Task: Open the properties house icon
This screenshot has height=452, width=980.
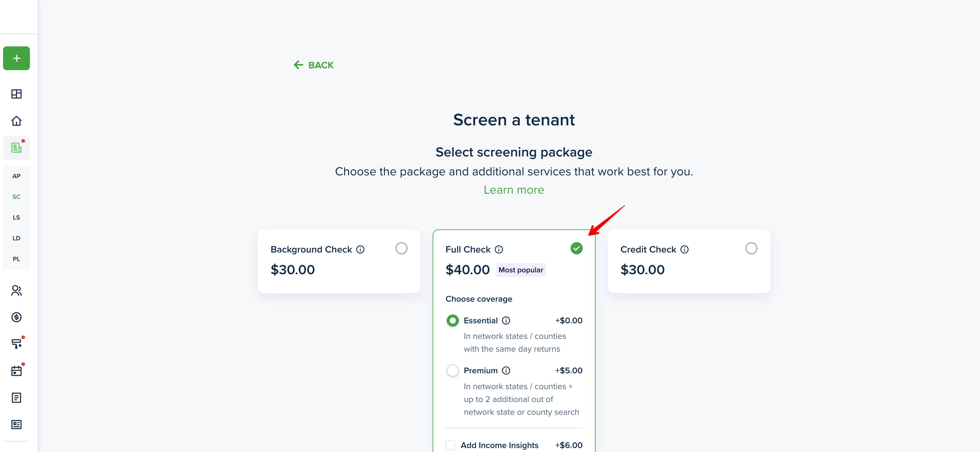Action: pyautogui.click(x=16, y=121)
